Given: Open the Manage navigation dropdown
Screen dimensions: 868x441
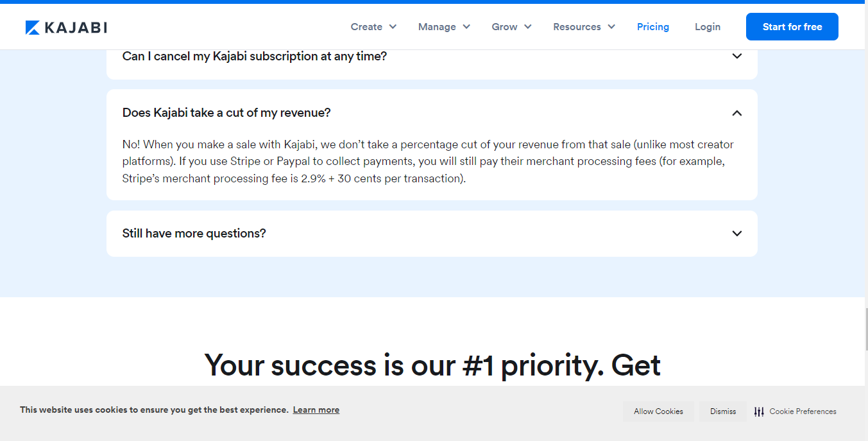Looking at the screenshot, I should pyautogui.click(x=444, y=27).
